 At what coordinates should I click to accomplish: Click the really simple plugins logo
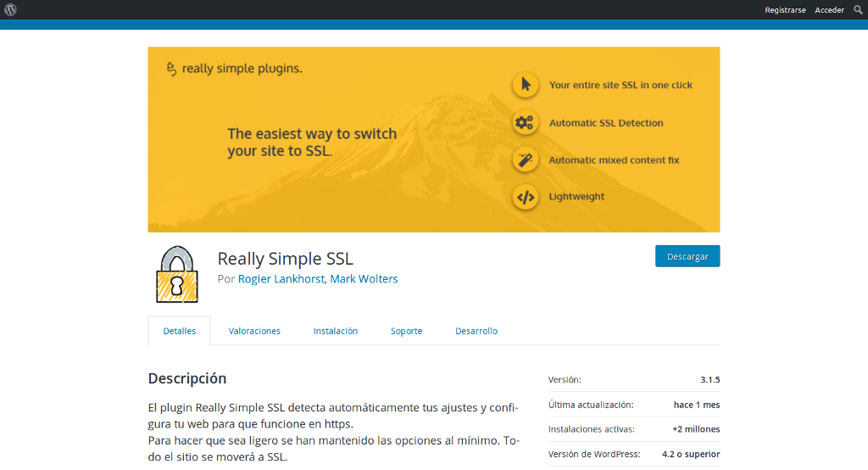coord(234,69)
